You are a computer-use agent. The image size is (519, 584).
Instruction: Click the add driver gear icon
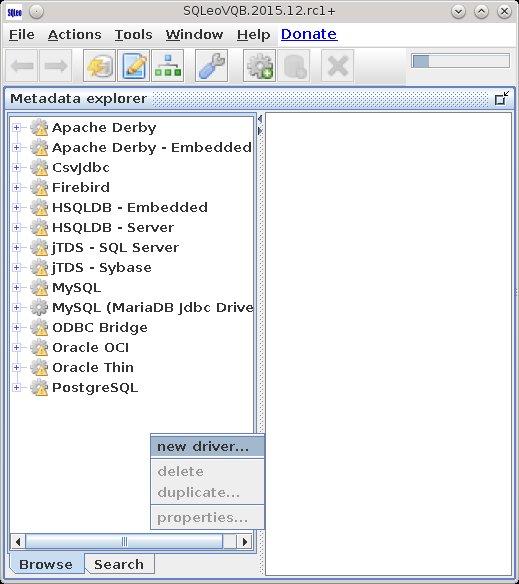coord(259,66)
